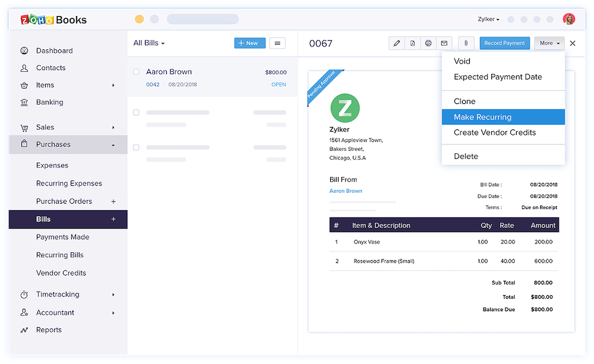
Task: Click the pencil edit icon for bill 0067
Action: click(x=397, y=43)
